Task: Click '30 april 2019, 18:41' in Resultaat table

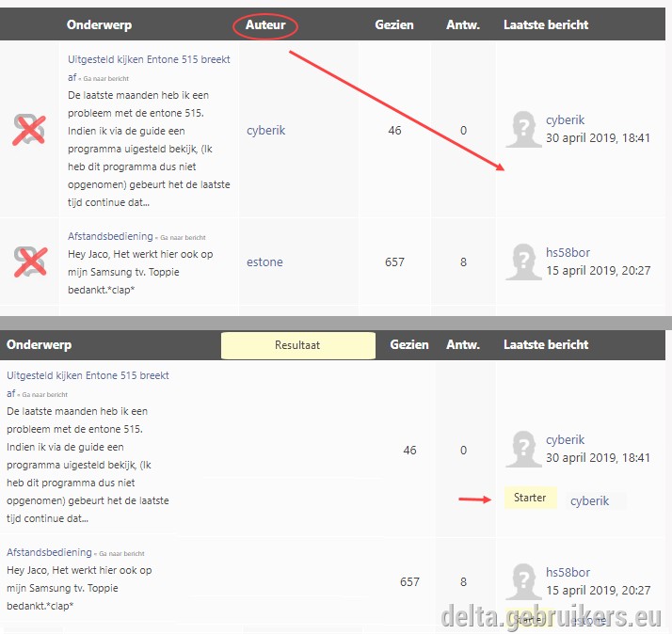Action: [598, 457]
